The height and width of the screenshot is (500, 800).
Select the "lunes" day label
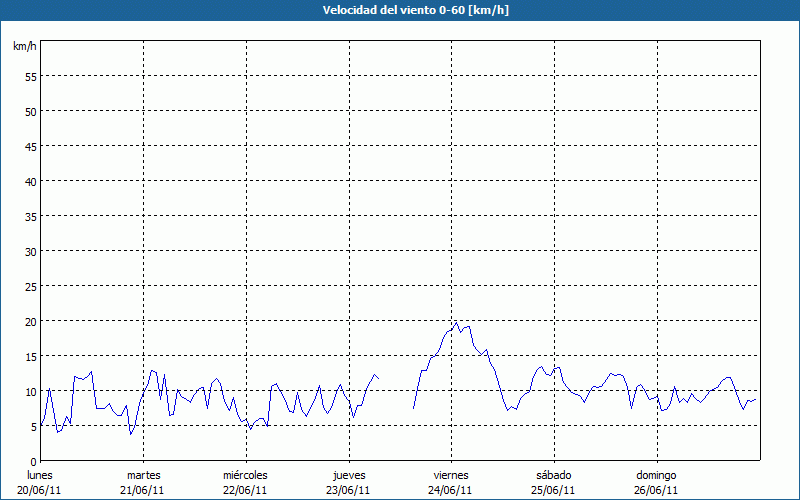point(40,475)
